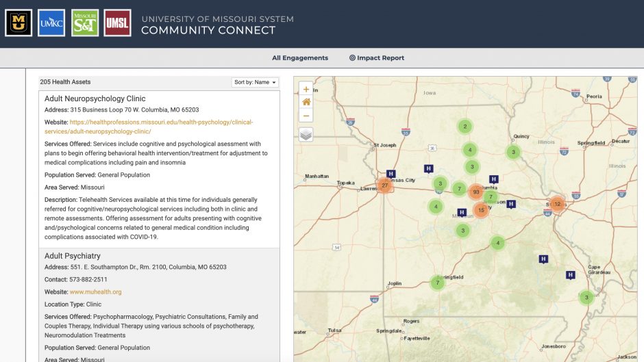Viewport: 644px width, 362px height.
Task: Select the Adult Psychiatry listing title
Action: (x=73, y=256)
